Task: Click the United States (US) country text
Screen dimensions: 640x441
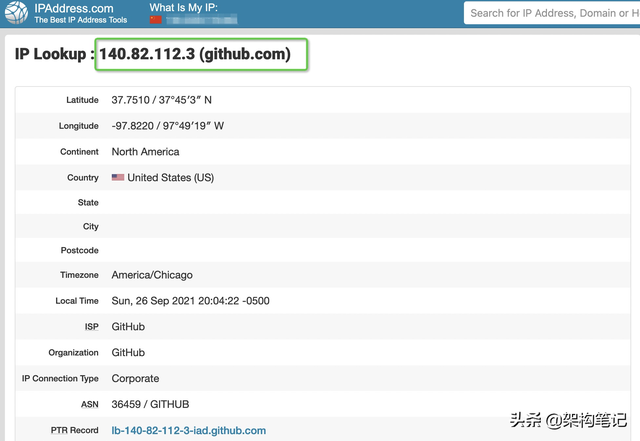Action: pos(171,178)
